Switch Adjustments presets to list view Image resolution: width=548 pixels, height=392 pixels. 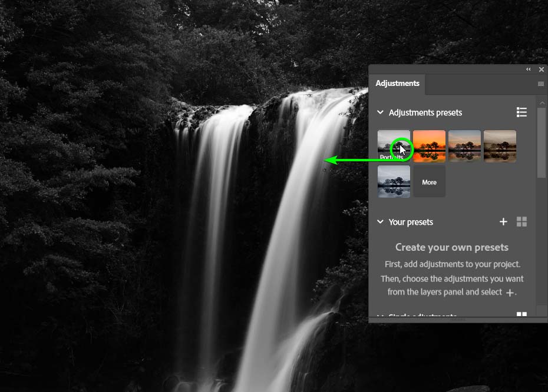[x=521, y=112]
